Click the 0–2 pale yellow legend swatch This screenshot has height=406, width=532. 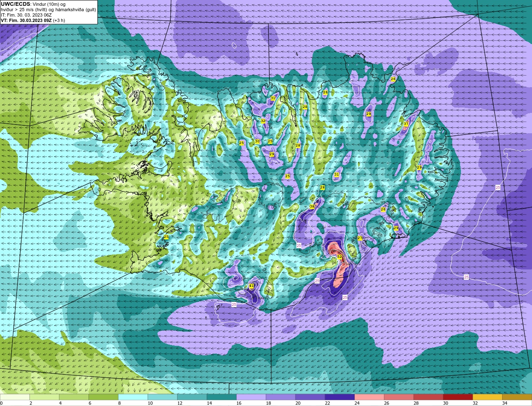coord(15,397)
